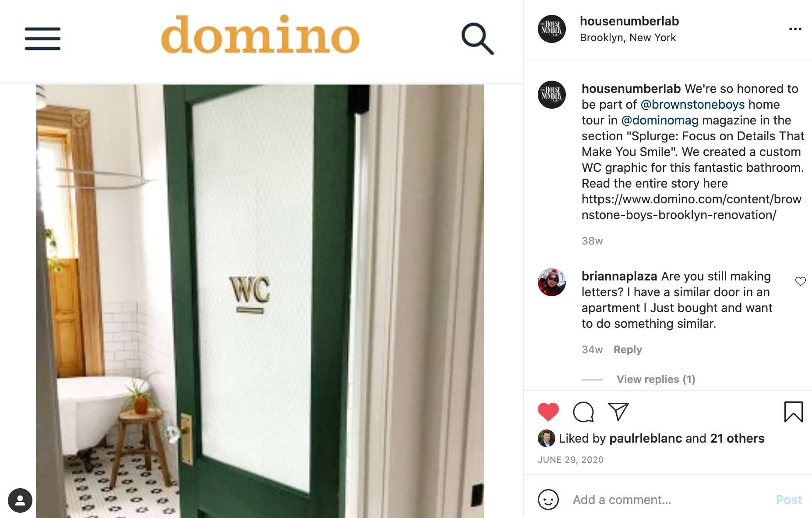Like briannaplaza's comment with the small heart
The height and width of the screenshot is (518, 812).
click(x=800, y=281)
